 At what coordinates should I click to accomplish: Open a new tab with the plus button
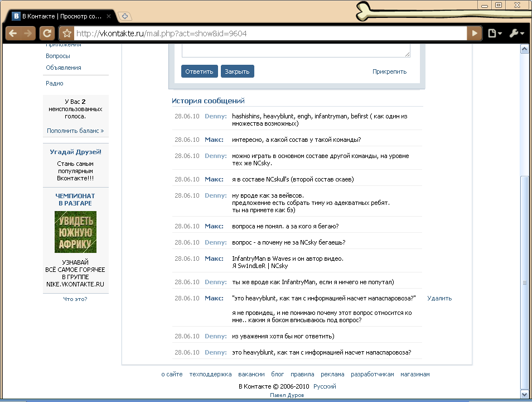125,16
